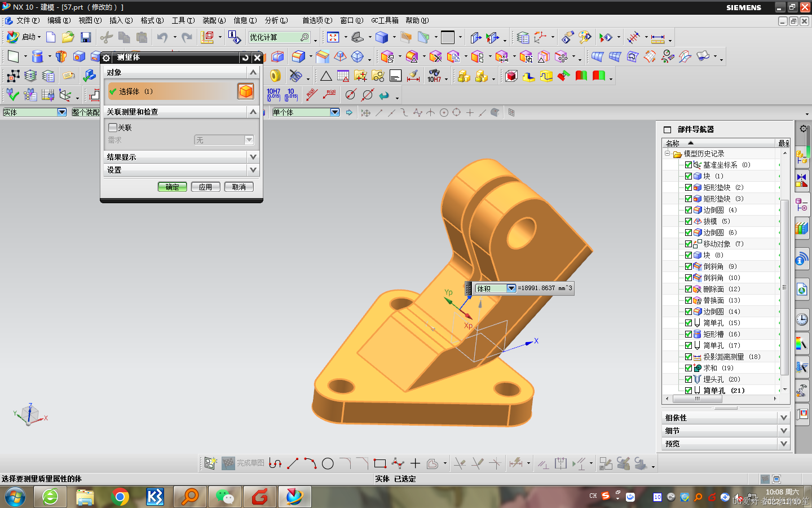This screenshot has height=508, width=812.
Task: Open the 视图(V) menu
Action: coord(90,20)
